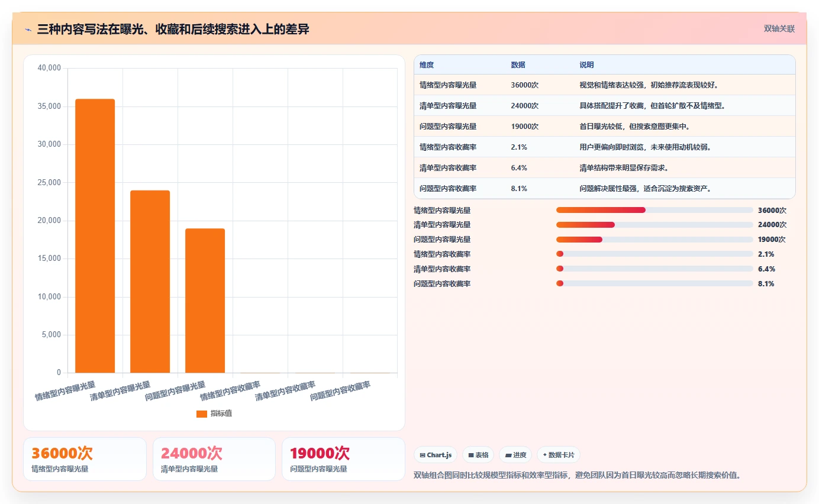Click the lightning icon beside the page title
The height and width of the screenshot is (504, 819).
pyautogui.click(x=28, y=30)
